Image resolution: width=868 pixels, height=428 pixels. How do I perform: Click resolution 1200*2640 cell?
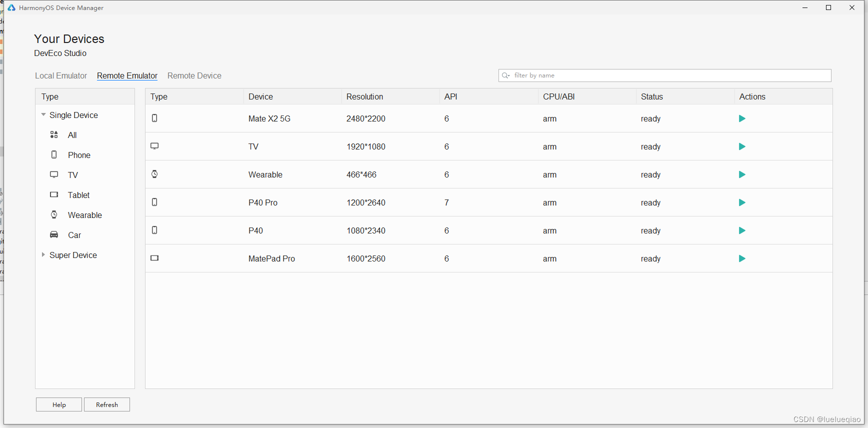tap(366, 202)
